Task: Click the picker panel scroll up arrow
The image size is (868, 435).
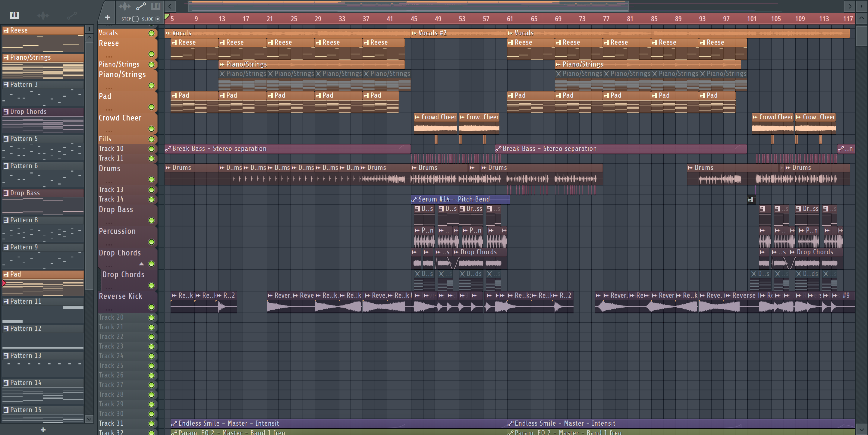Action: click(x=89, y=38)
